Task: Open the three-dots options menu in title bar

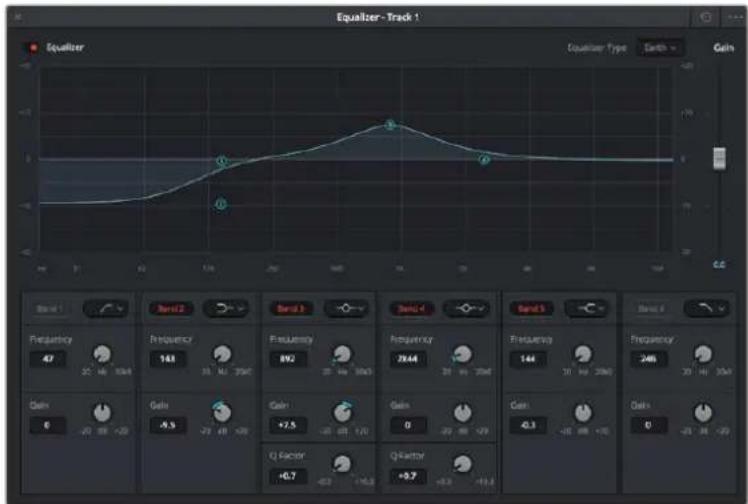Action: click(x=735, y=17)
